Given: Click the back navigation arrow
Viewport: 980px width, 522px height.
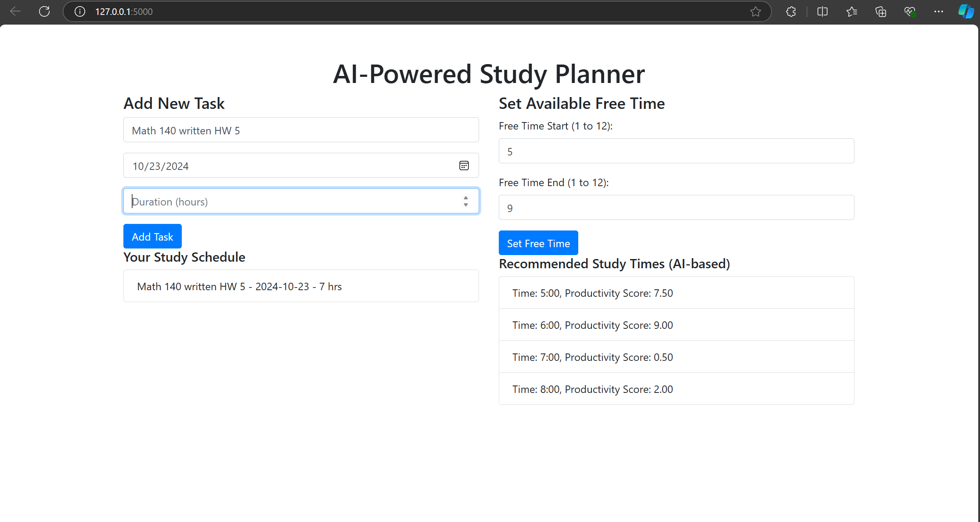Looking at the screenshot, I should pos(15,11).
